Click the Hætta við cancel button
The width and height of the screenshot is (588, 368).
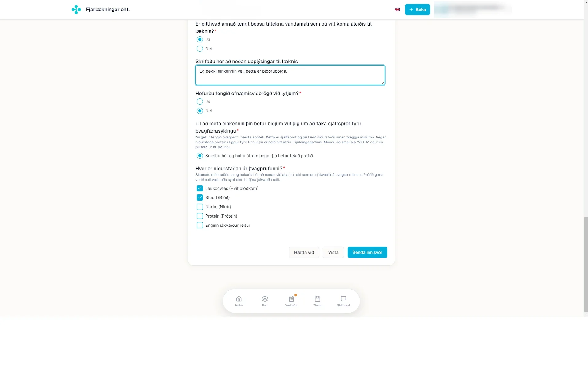[304, 252]
